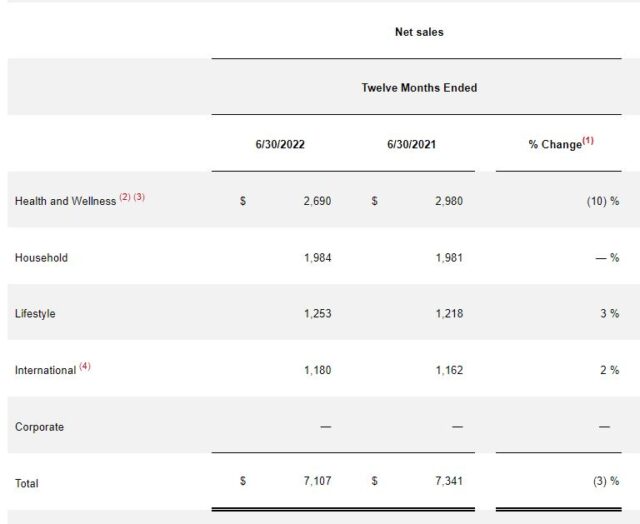
Task: Select the Household row label
Action: (41, 257)
